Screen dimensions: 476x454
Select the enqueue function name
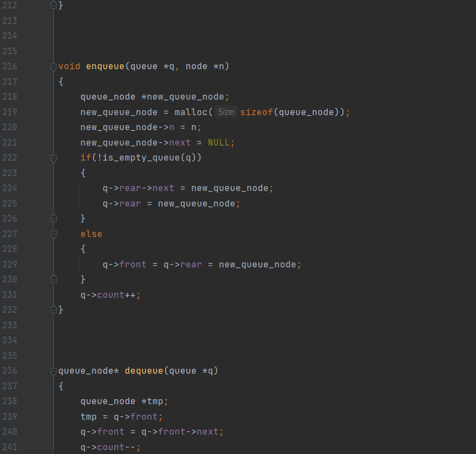pyautogui.click(x=105, y=66)
